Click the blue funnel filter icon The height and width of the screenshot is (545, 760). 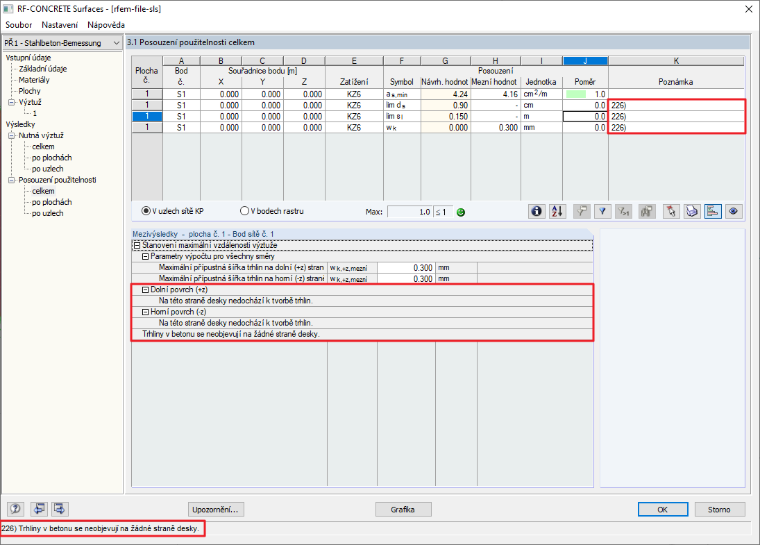602,211
